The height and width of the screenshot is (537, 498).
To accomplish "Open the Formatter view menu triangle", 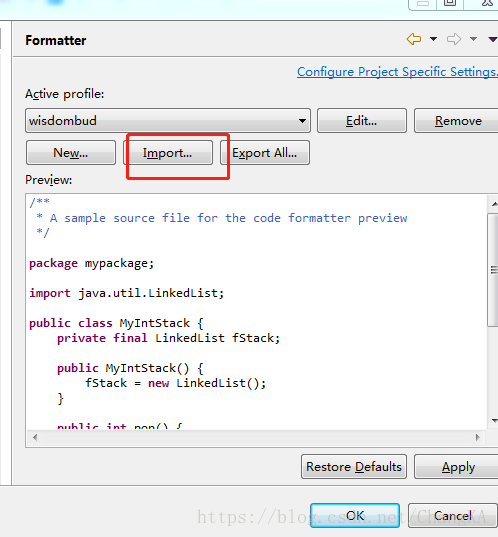I will pos(493,39).
